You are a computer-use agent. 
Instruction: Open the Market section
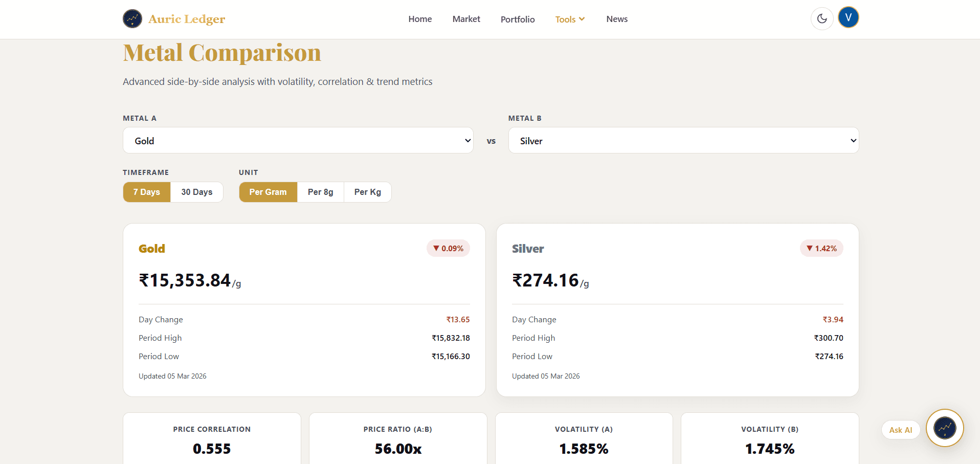click(466, 19)
